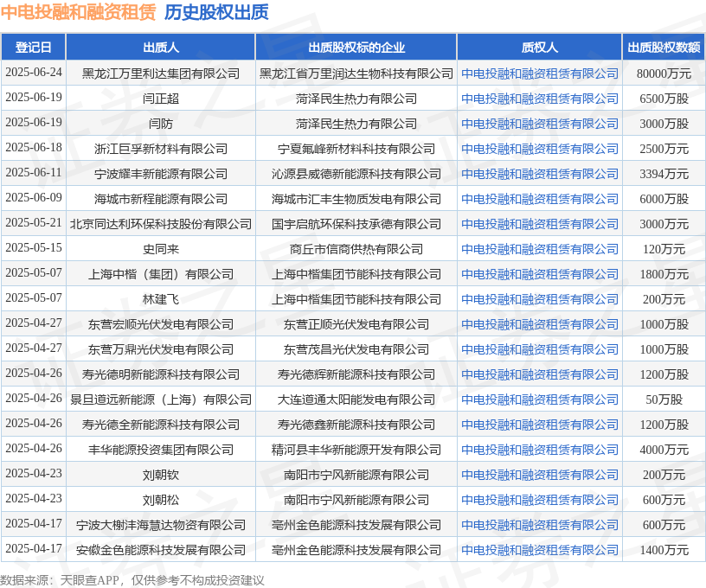Open the 质权人 link in the 安徽金色能源科技发展有限公司 row
The height and width of the screenshot is (588, 706).
pos(539,550)
